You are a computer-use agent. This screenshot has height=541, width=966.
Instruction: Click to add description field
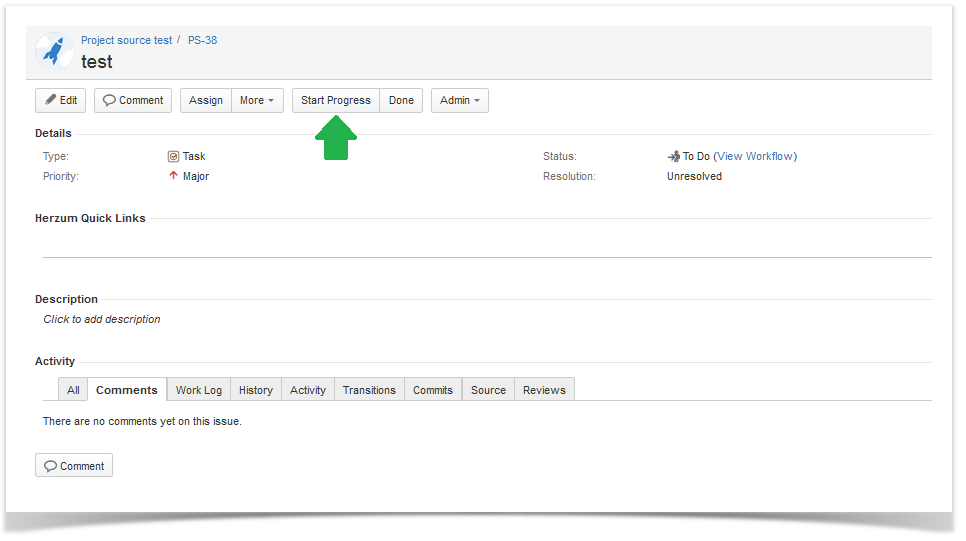click(102, 320)
